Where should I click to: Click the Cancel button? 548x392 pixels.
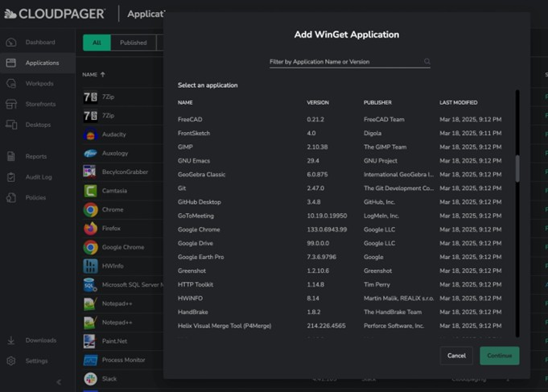coord(456,355)
